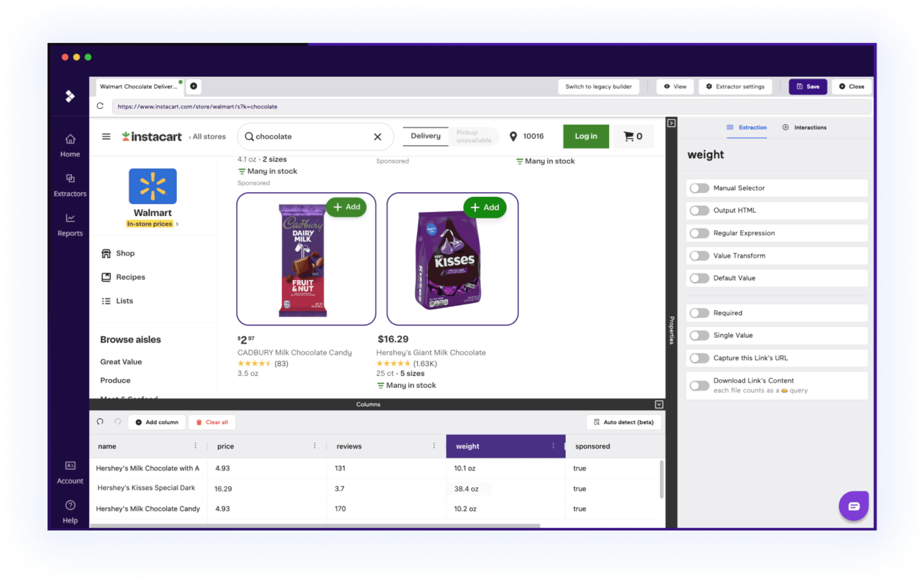Open Lists in Instacart sidebar
924x582 pixels.
[117, 301]
